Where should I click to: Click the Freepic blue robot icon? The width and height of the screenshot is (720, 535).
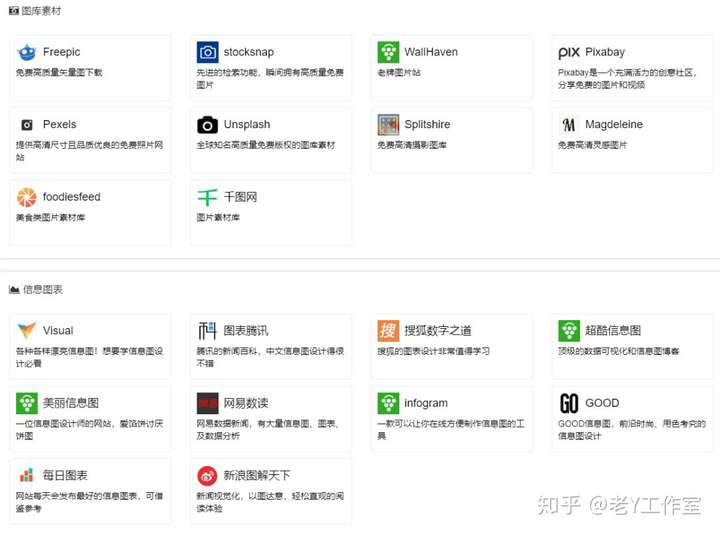[x=27, y=52]
